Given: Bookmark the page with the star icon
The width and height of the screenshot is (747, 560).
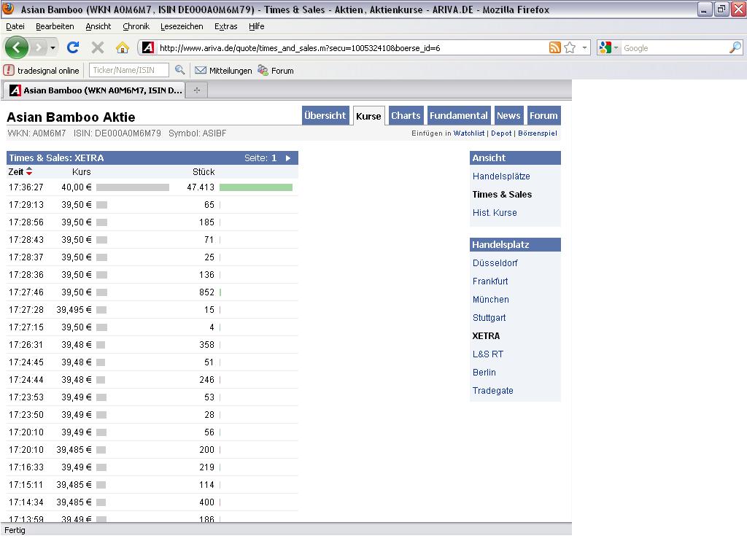Looking at the screenshot, I should click(570, 47).
